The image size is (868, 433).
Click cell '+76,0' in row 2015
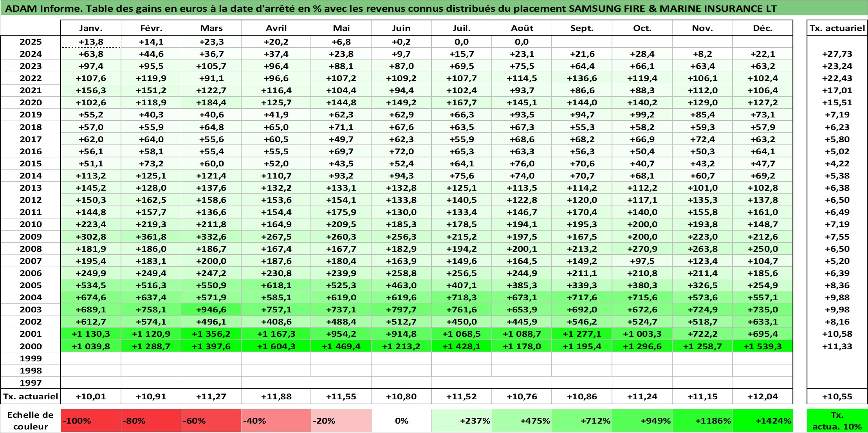[x=522, y=164]
